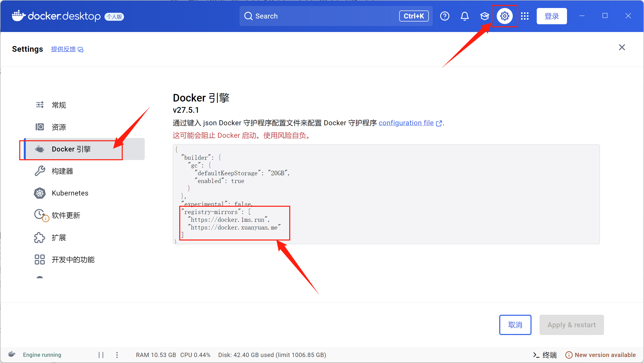The image size is (644, 363).
Task: Click the Disk 42.40 GB used status
Action: tap(272, 355)
